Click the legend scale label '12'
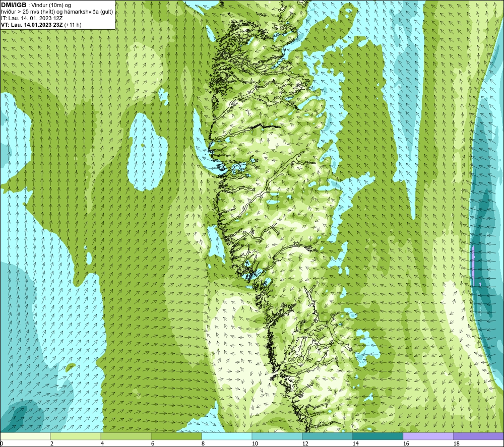The width and height of the screenshot is (504, 447). (305, 444)
